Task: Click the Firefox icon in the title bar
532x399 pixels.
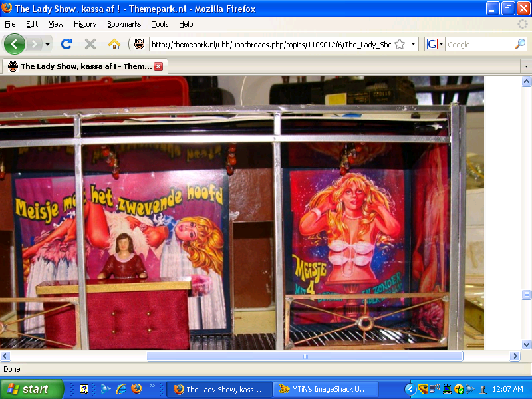Action: (x=7, y=8)
